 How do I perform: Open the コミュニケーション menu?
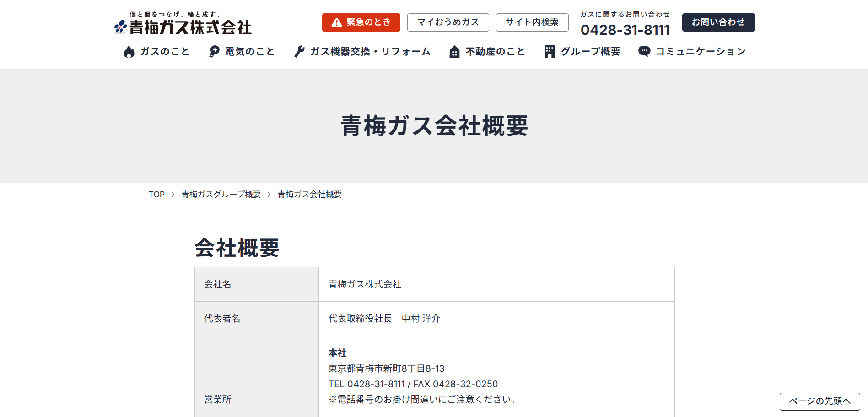701,52
